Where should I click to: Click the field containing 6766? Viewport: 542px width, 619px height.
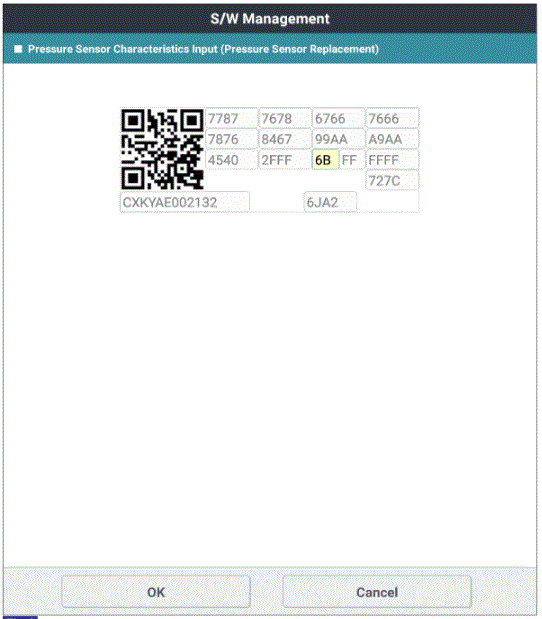(x=338, y=118)
